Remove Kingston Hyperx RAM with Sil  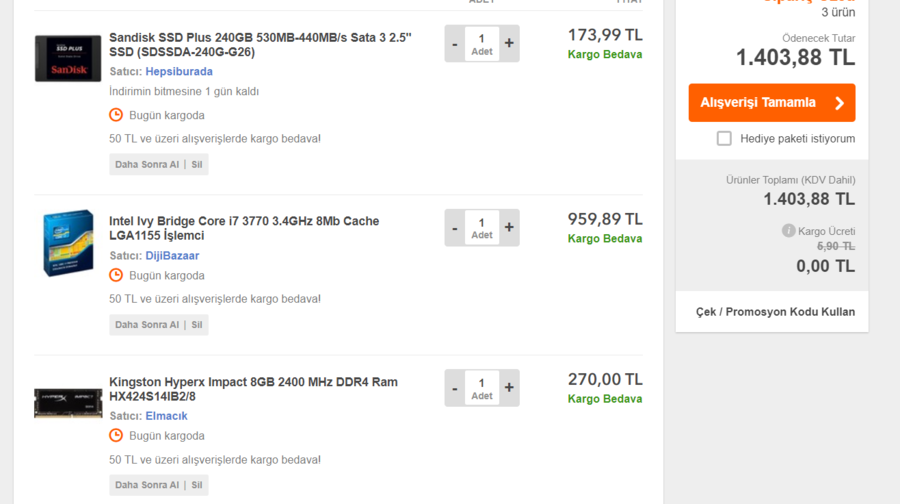[x=197, y=485]
